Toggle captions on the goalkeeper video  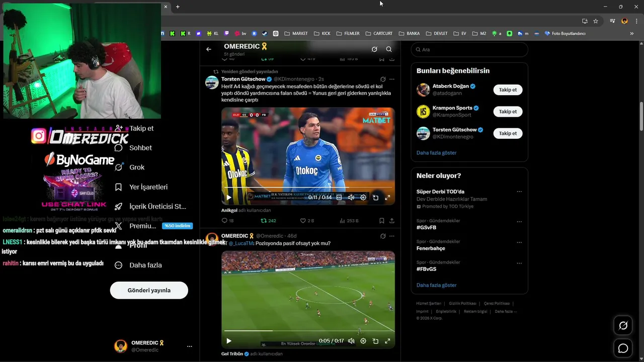[x=339, y=198]
